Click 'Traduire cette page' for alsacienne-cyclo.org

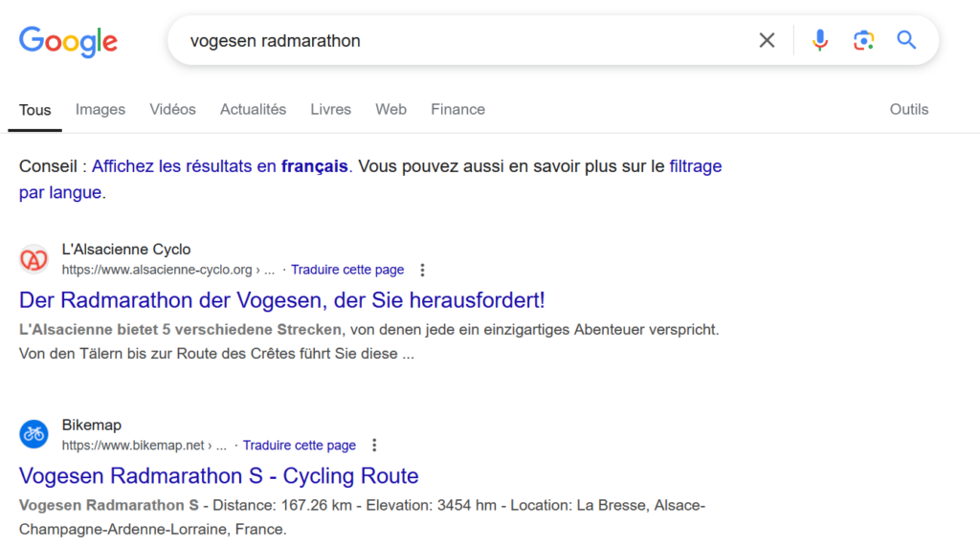coord(347,270)
